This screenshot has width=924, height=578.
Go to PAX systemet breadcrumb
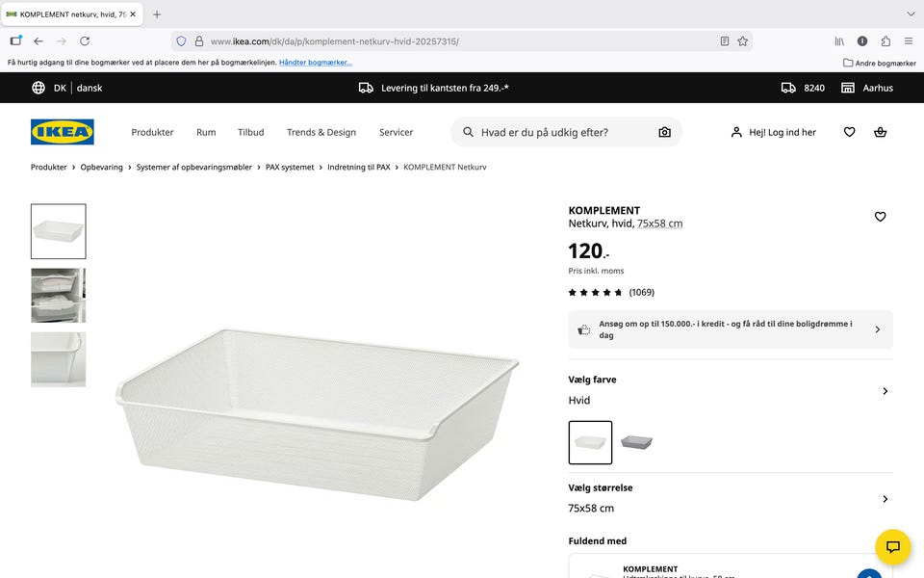pyautogui.click(x=290, y=168)
